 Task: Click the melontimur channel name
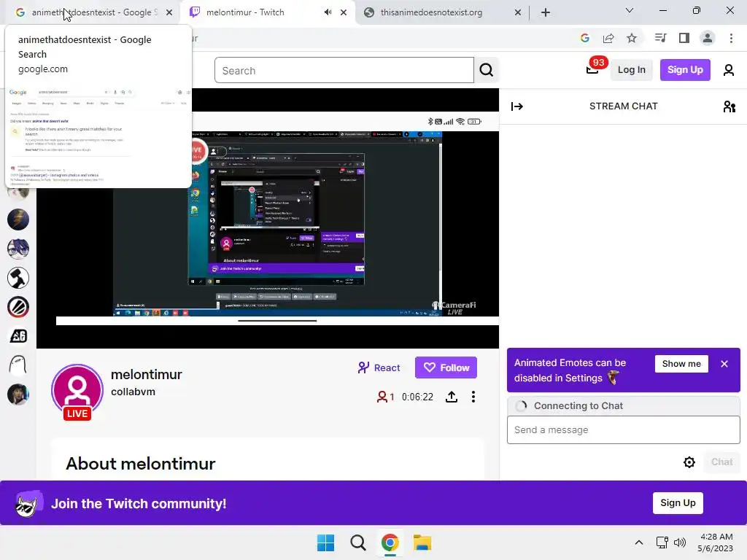pyautogui.click(x=146, y=375)
